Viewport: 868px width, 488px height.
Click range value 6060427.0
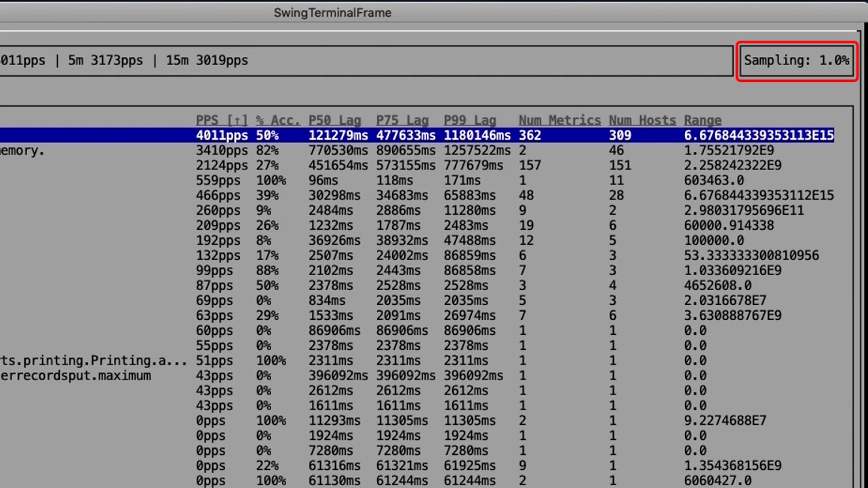pyautogui.click(x=717, y=481)
